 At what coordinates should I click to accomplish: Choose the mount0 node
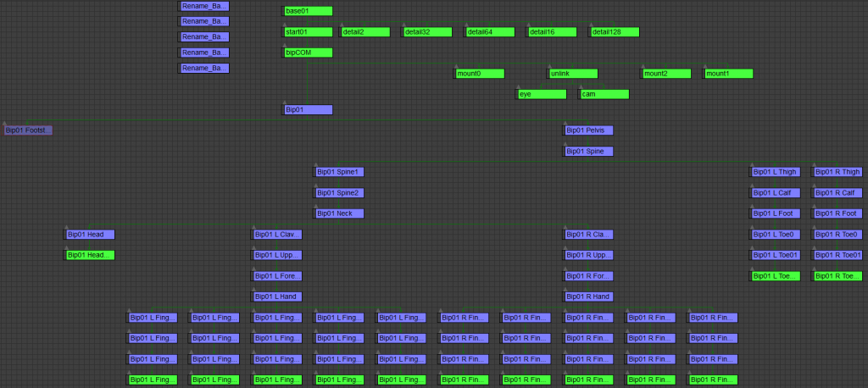pyautogui.click(x=481, y=74)
